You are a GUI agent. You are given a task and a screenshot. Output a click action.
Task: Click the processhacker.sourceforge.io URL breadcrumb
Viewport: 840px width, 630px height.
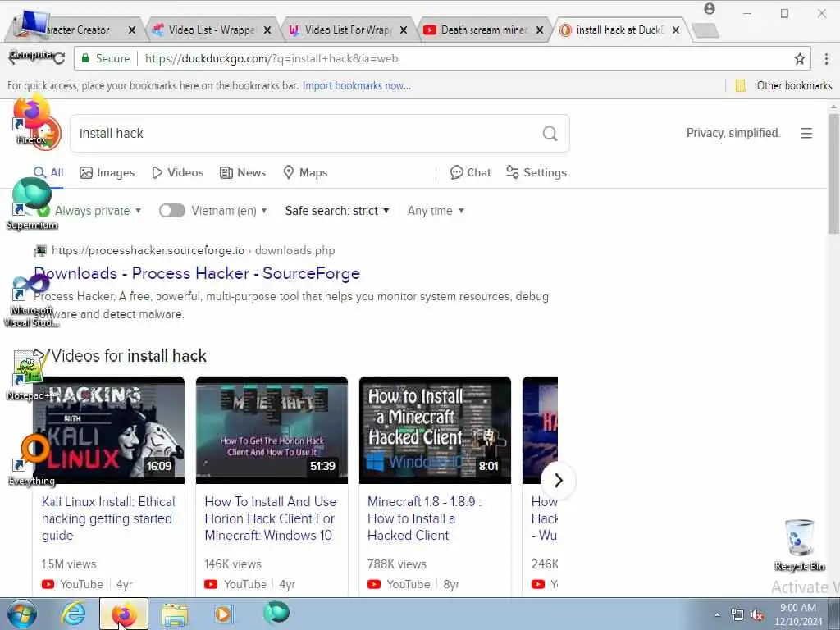[194, 250]
